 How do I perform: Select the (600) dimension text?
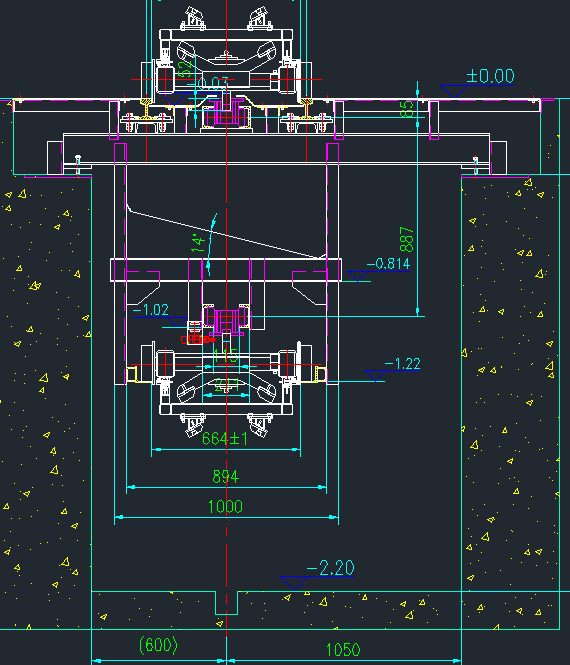158,645
